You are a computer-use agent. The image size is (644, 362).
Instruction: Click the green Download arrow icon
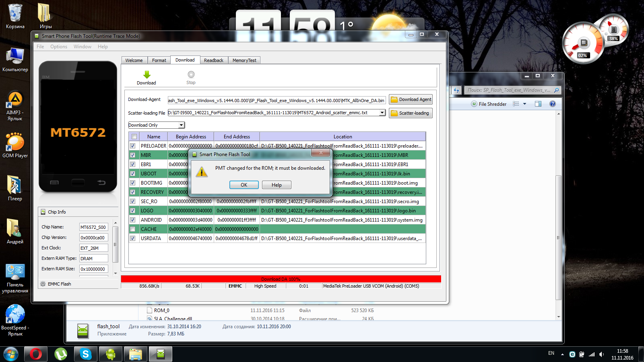click(147, 75)
